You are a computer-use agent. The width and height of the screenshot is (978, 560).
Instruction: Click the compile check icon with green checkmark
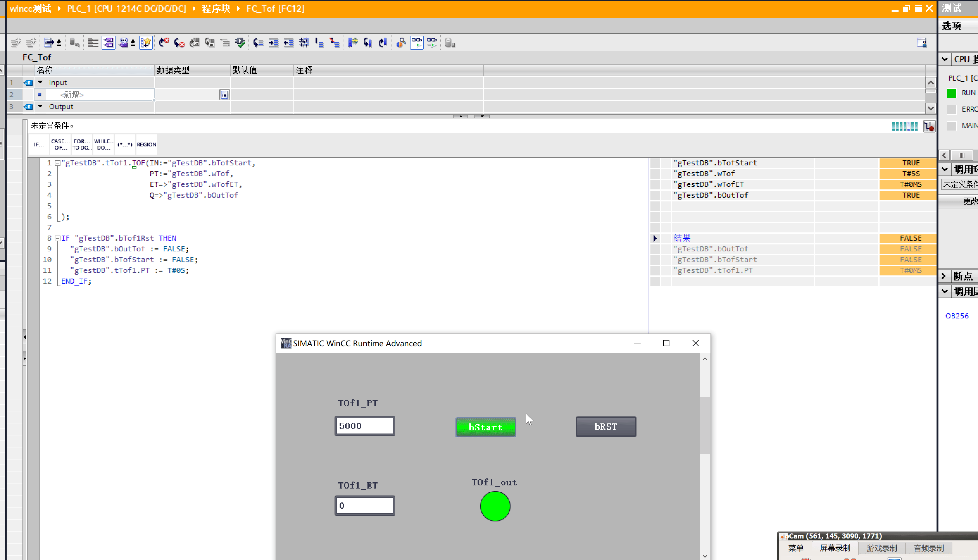pyautogui.click(x=240, y=43)
